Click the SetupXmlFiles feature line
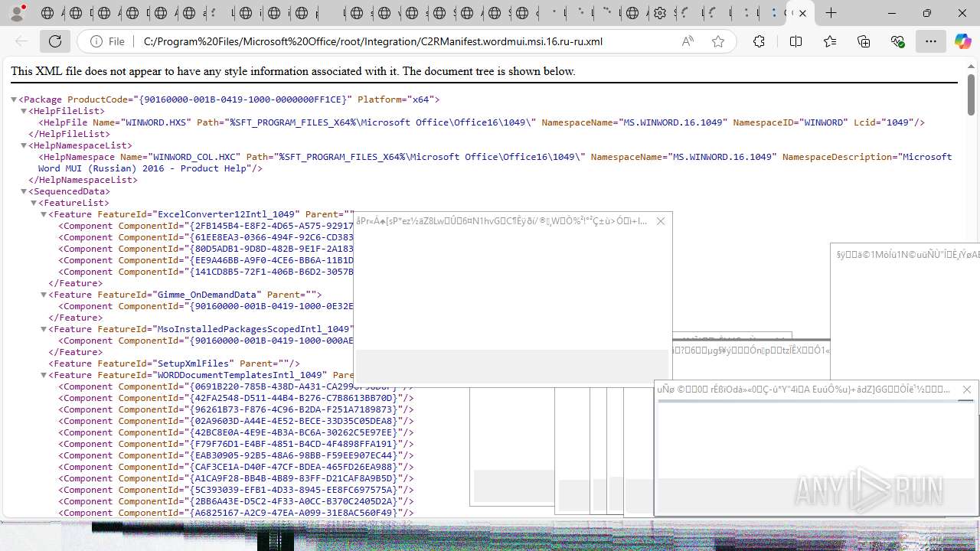980x551 pixels. click(175, 364)
